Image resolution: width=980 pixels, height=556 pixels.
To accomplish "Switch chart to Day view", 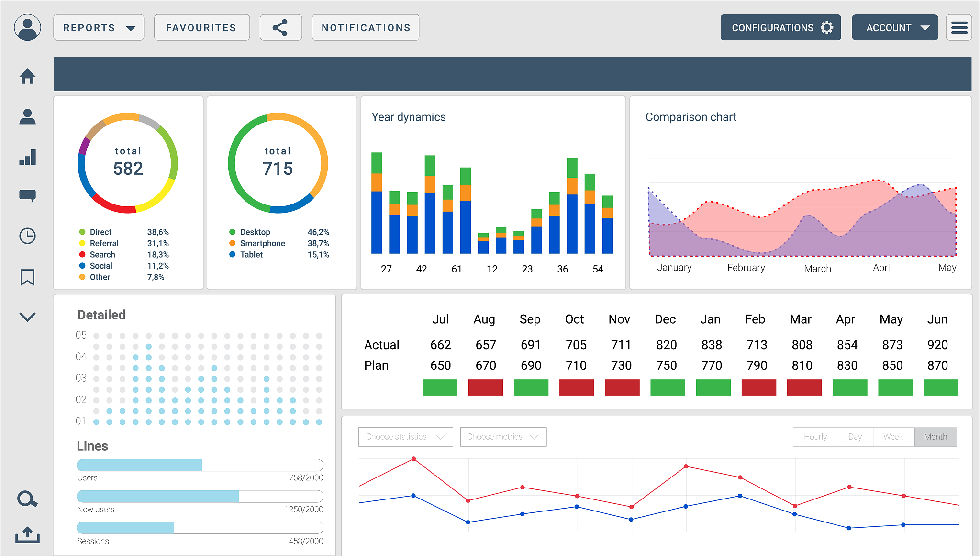I will pyautogui.click(x=855, y=437).
